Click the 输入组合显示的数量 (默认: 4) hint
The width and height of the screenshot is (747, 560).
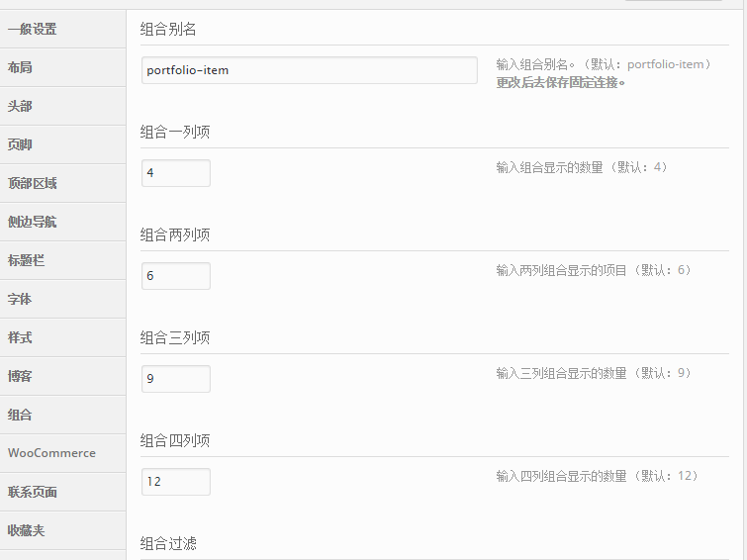[582, 167]
